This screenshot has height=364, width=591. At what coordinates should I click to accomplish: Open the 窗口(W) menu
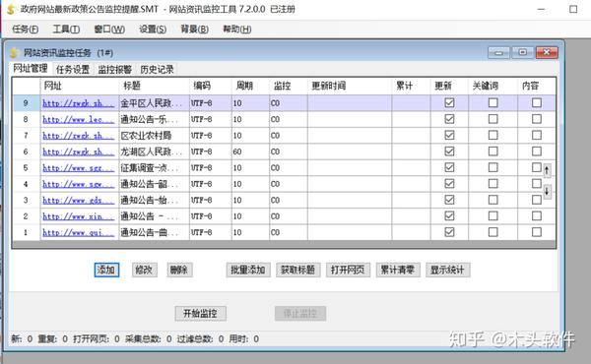109,29
